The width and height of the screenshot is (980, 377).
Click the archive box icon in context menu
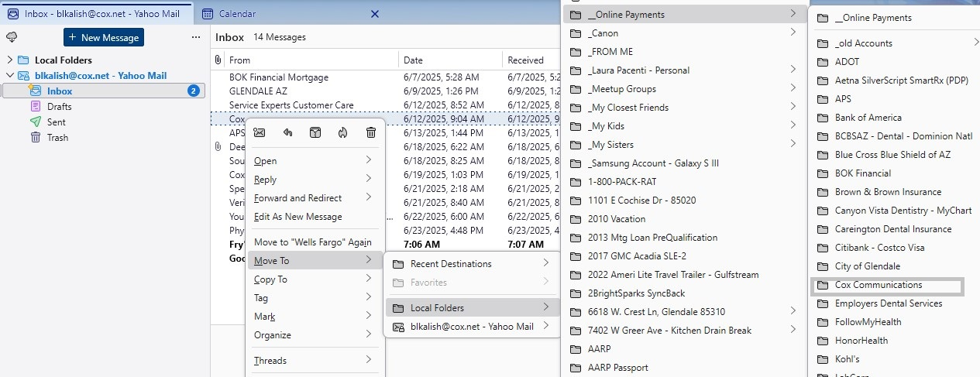(315, 132)
